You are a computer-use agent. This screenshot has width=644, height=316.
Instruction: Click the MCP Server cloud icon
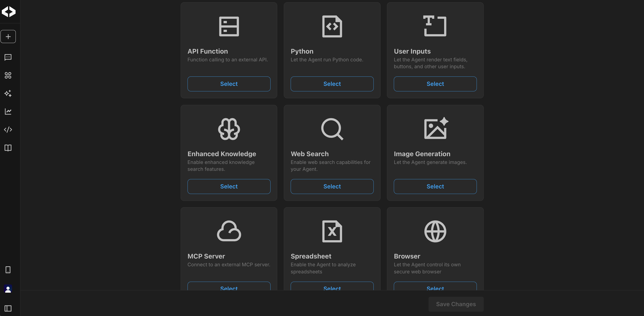229,231
